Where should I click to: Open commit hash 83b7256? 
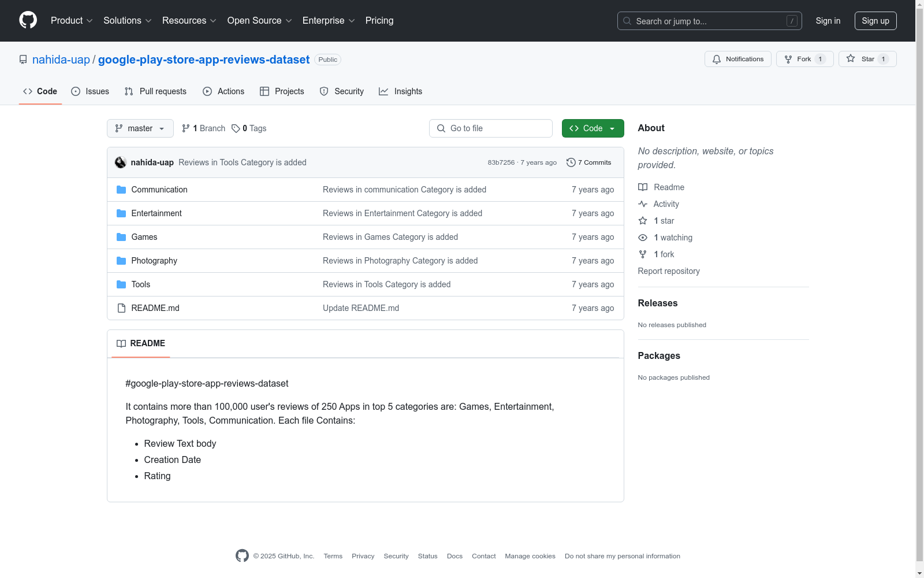point(501,162)
